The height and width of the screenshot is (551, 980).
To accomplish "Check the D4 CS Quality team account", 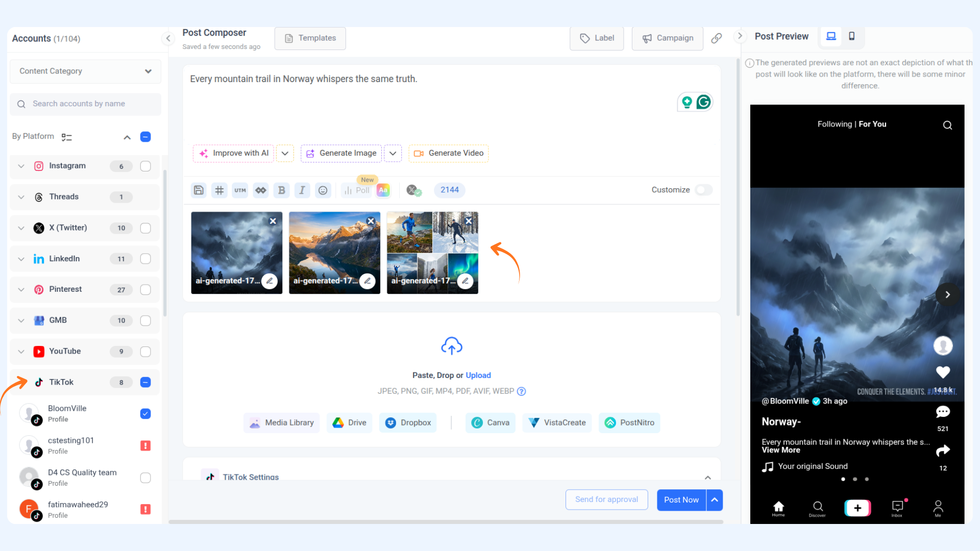I will pyautogui.click(x=145, y=478).
